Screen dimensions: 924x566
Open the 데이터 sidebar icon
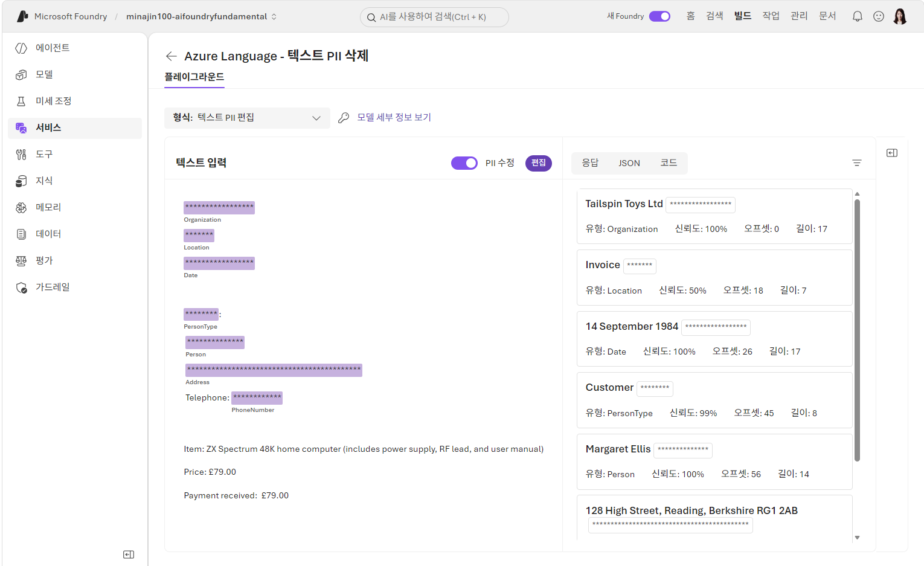[x=21, y=234]
